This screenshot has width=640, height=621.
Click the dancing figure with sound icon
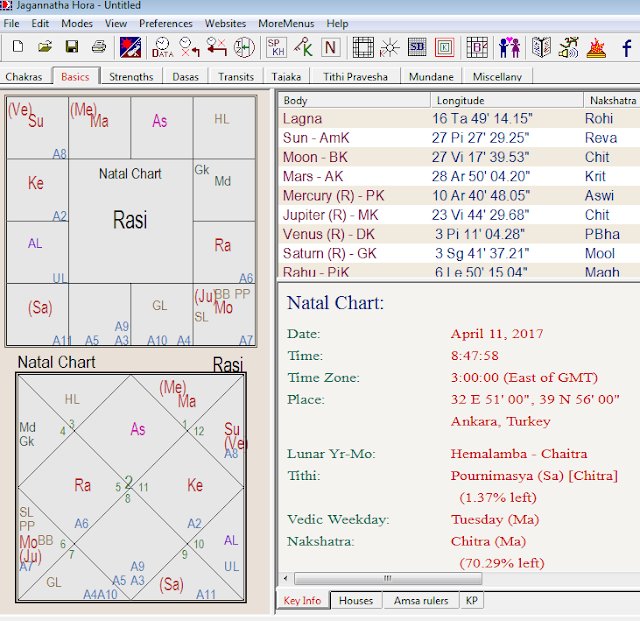tap(569, 47)
